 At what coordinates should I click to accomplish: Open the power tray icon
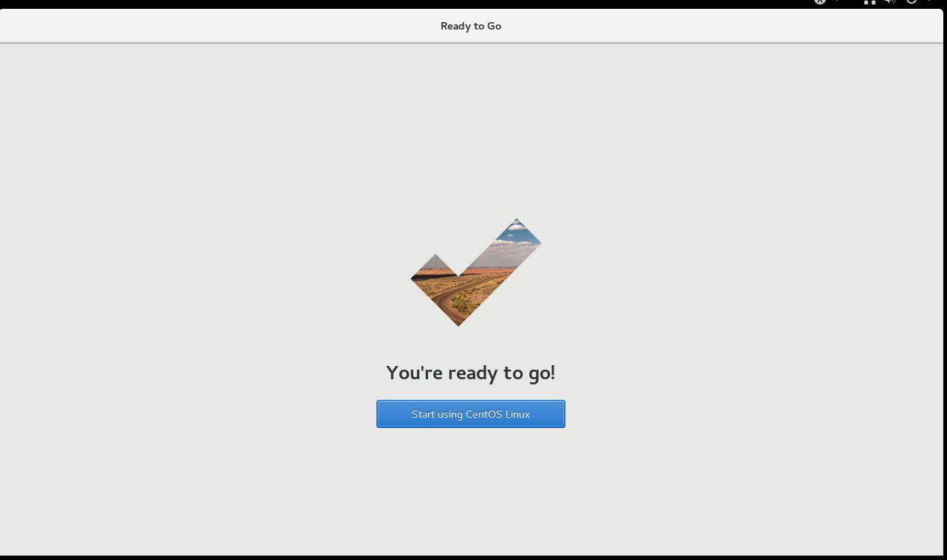tap(912, 2)
